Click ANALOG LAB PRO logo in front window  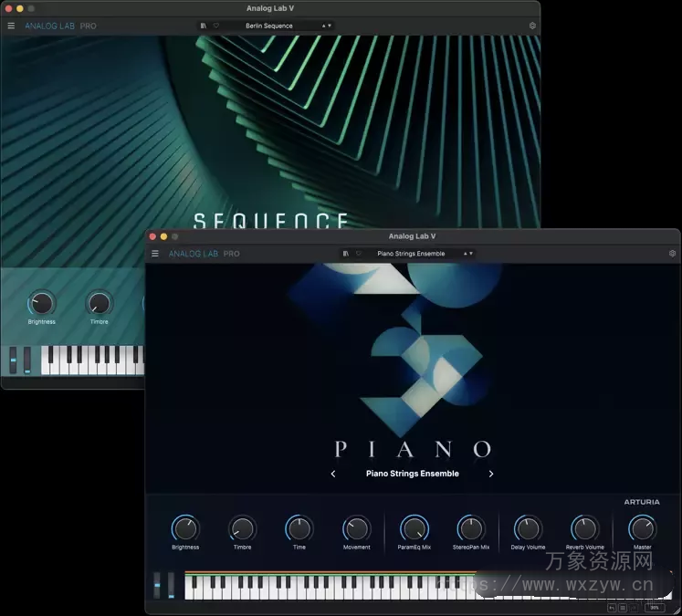click(204, 254)
